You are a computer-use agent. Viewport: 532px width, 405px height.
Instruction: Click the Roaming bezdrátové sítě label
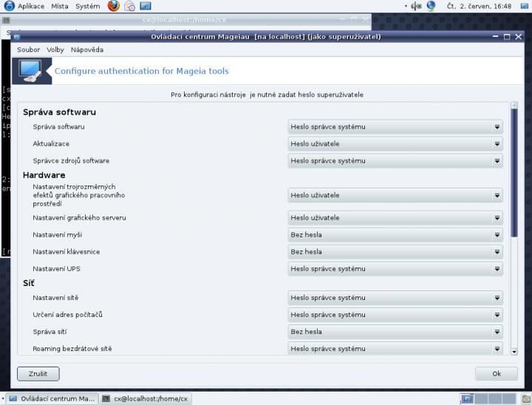click(x=72, y=349)
